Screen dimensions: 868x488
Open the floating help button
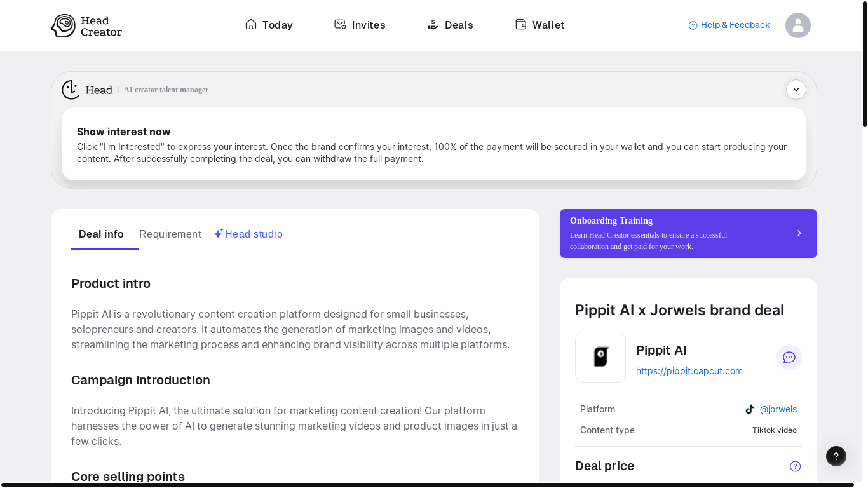tap(836, 456)
